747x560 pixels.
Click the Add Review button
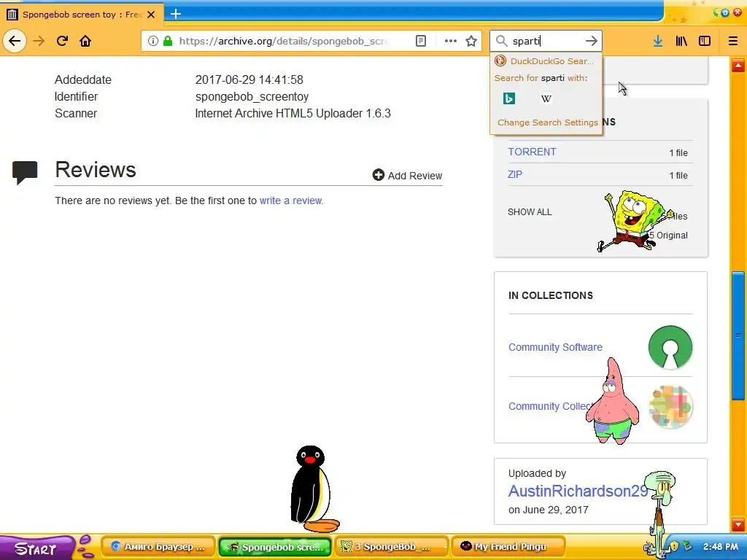click(x=407, y=175)
